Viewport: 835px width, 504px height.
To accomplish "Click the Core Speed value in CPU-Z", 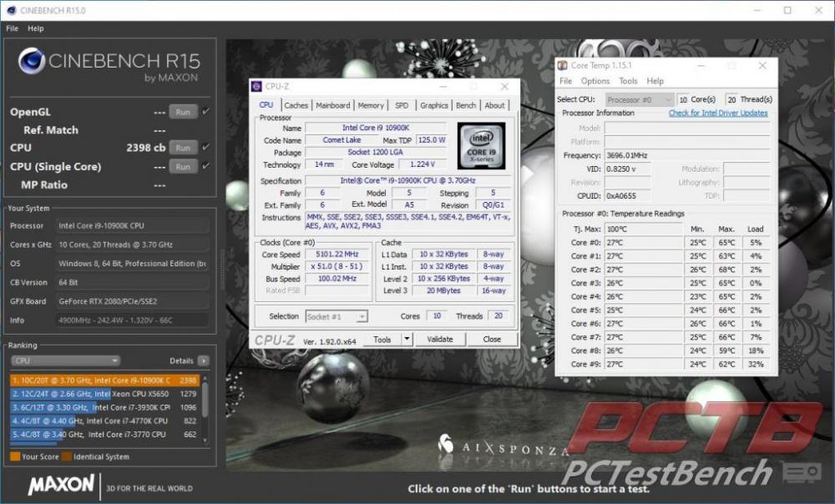I will pos(337,255).
